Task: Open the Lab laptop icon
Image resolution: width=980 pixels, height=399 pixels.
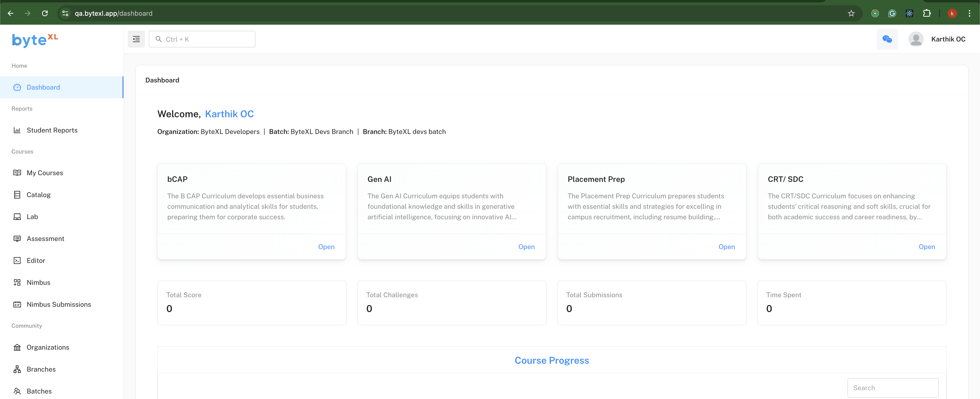Action: [x=17, y=217]
